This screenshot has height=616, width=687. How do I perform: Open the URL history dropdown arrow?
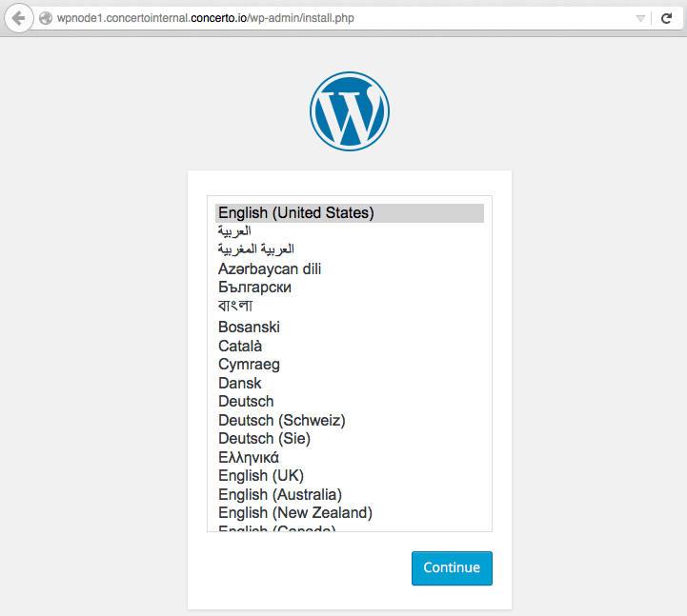pyautogui.click(x=640, y=18)
